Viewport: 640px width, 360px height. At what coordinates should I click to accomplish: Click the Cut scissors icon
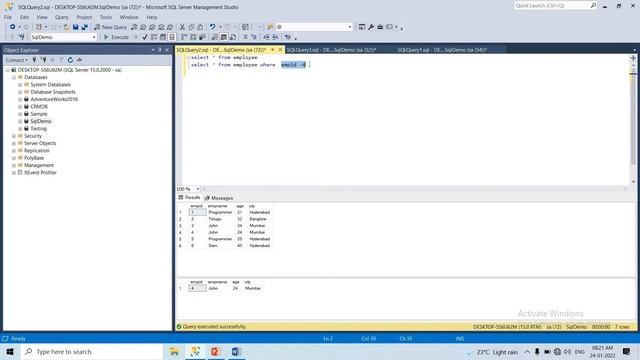tap(182, 27)
